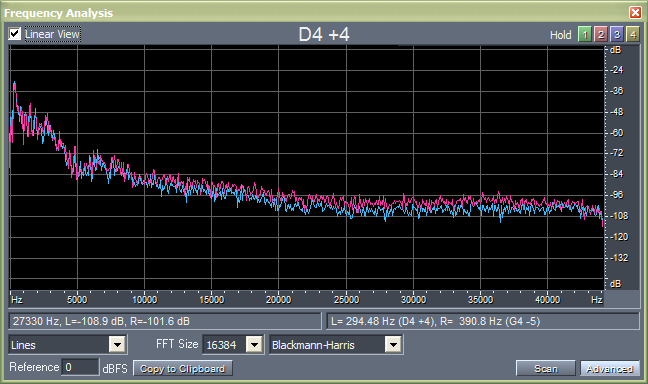Toggle Hold button 1 (green)

[584, 34]
